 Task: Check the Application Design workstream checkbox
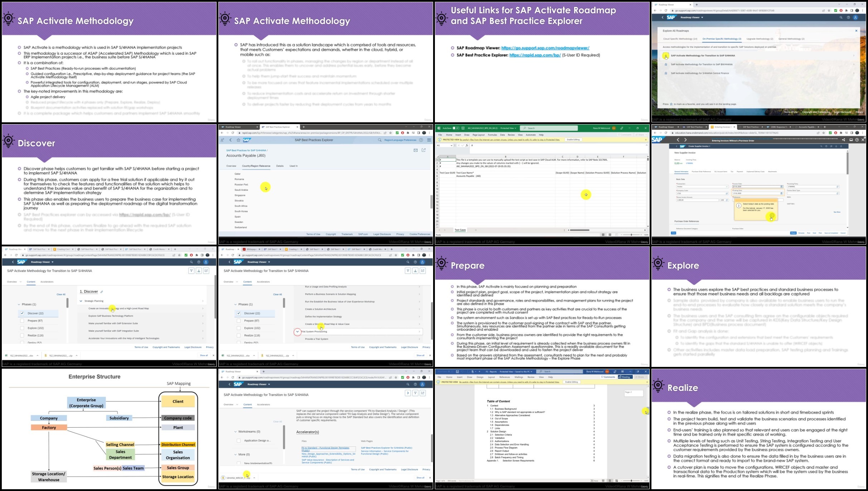(x=239, y=441)
